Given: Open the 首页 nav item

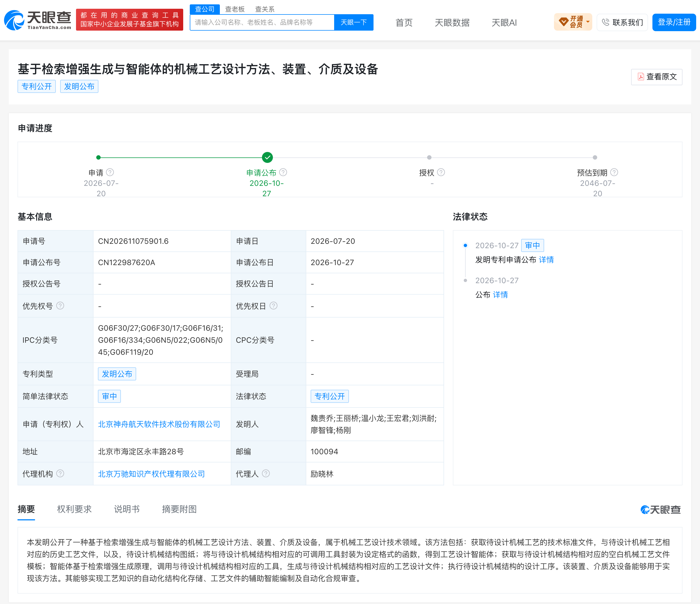Looking at the screenshot, I should pyautogui.click(x=404, y=23).
